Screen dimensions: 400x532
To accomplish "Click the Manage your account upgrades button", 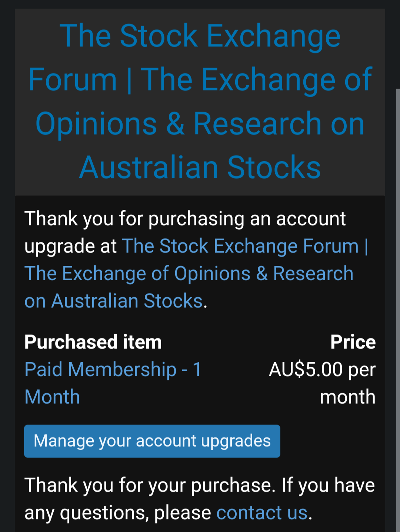I will click(x=152, y=441).
